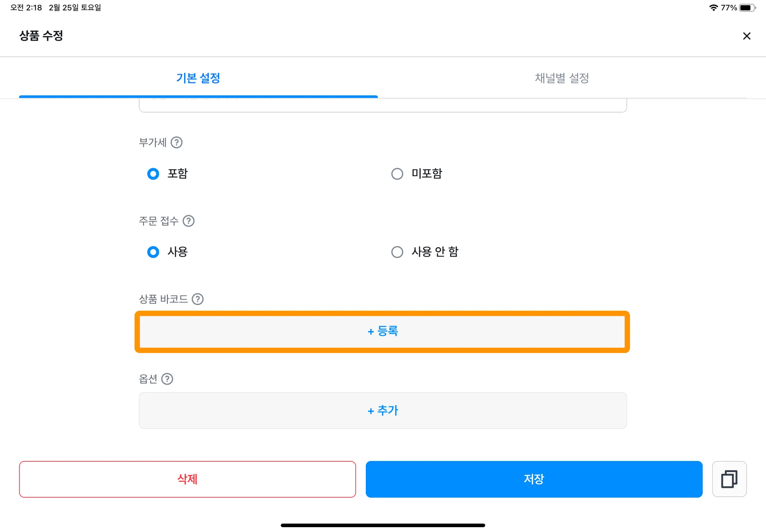Close the 상품 수정 dialog with X
Viewport: 766px width, 532px height.
point(747,36)
